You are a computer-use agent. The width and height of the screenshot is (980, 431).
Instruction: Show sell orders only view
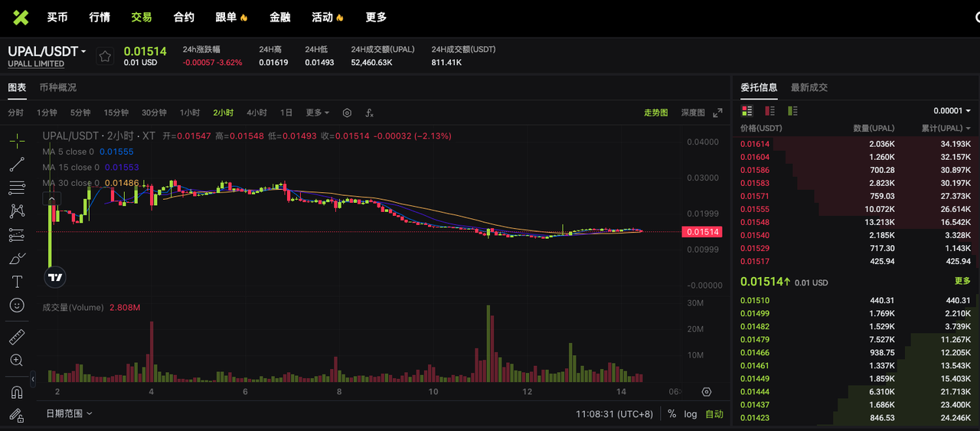(769, 110)
